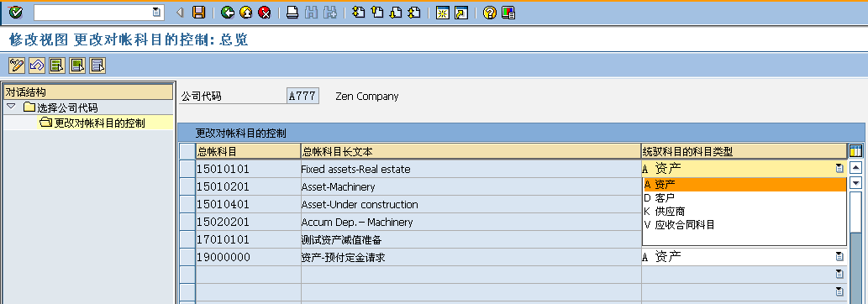
Task: Select the row marker for account 15010101
Action: click(187, 169)
